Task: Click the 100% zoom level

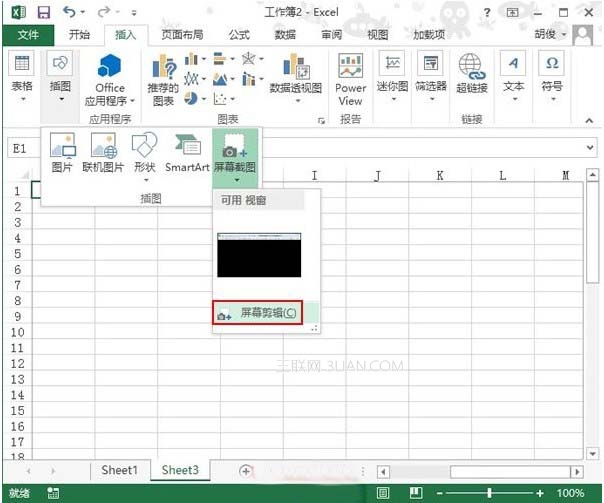Action: 570,493
